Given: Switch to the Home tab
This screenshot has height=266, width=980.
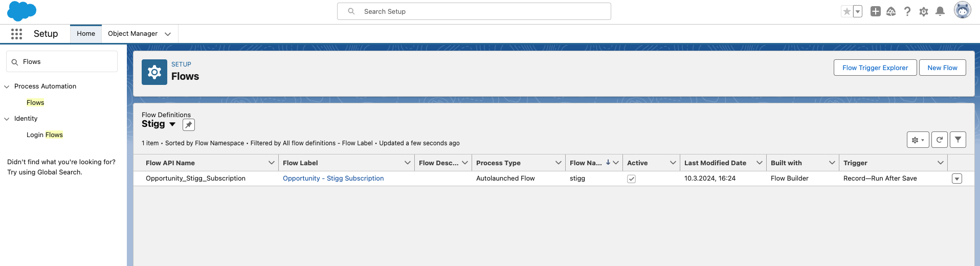Looking at the screenshot, I should 86,34.
